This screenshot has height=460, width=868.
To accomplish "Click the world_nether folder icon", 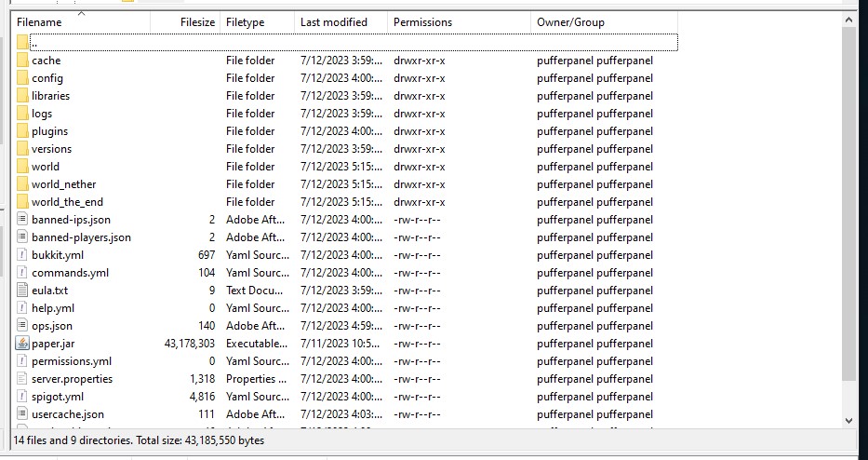I will pos(22,184).
